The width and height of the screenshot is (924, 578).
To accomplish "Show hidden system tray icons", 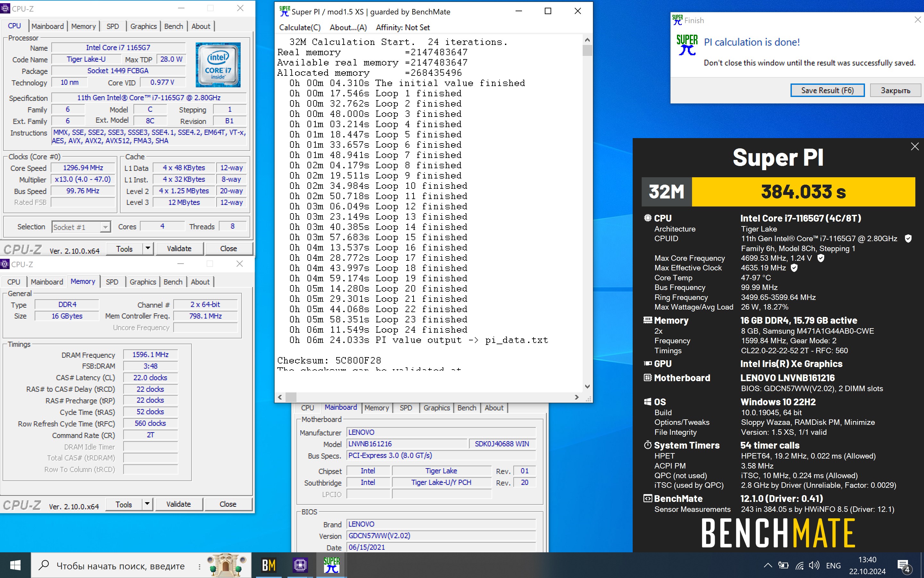I will tap(768, 565).
